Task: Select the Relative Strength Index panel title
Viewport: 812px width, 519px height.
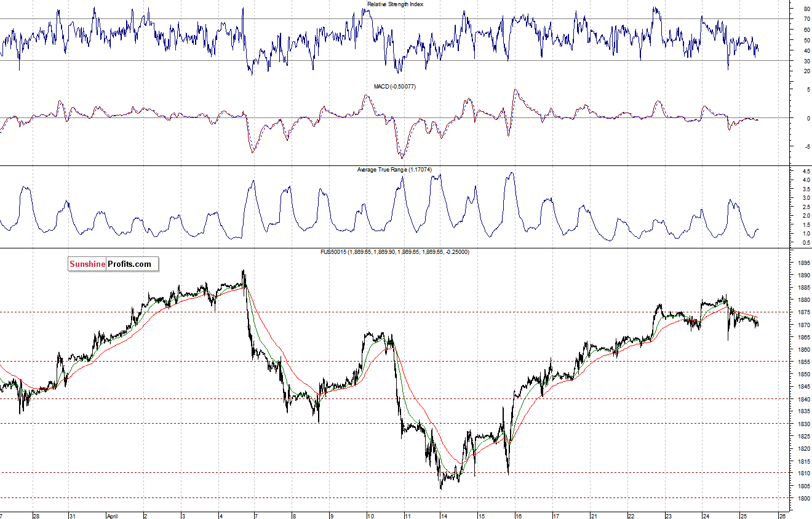Action: pyautogui.click(x=396, y=4)
